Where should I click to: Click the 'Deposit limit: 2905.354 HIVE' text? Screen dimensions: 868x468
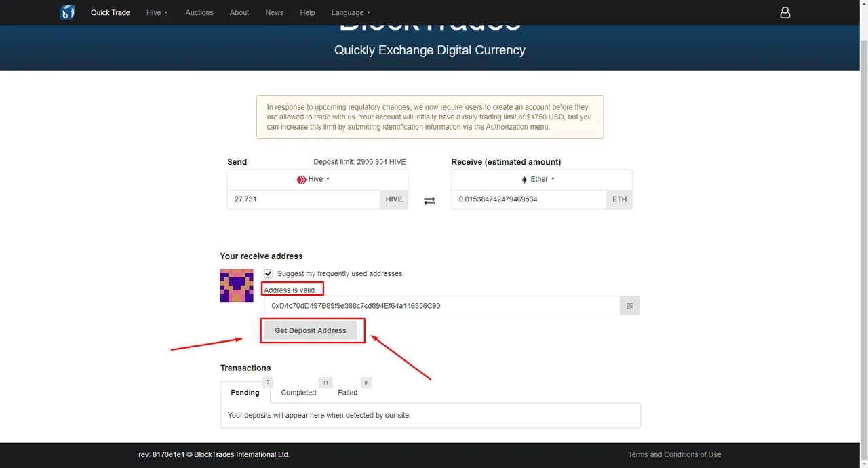click(x=359, y=162)
